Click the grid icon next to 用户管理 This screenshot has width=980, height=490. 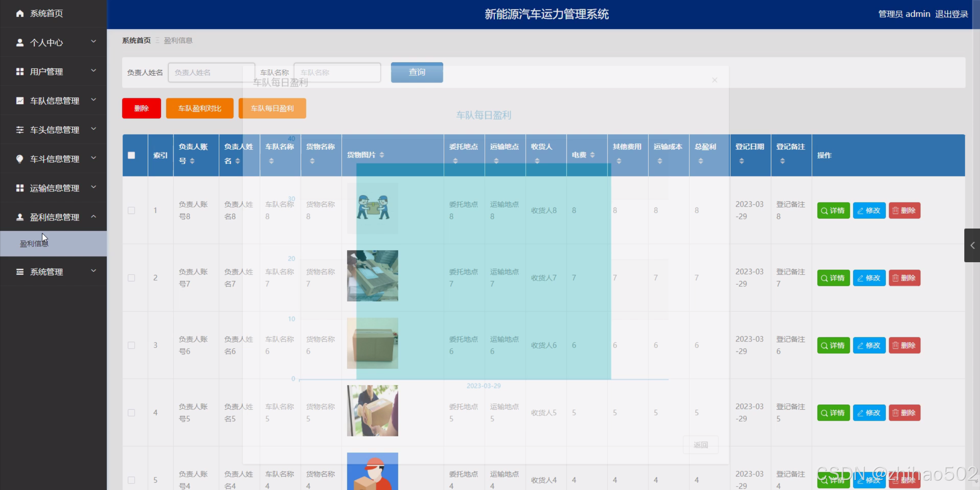pos(20,72)
